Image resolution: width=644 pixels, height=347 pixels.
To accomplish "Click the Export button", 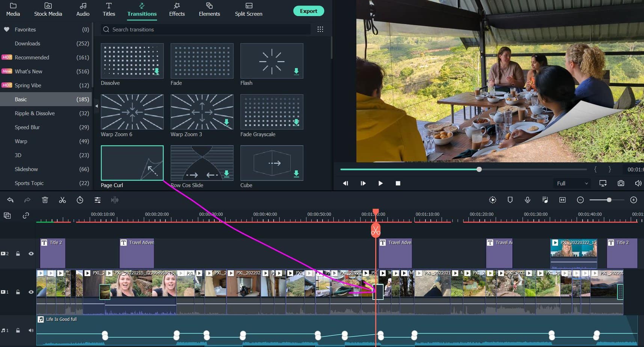I will click(308, 11).
